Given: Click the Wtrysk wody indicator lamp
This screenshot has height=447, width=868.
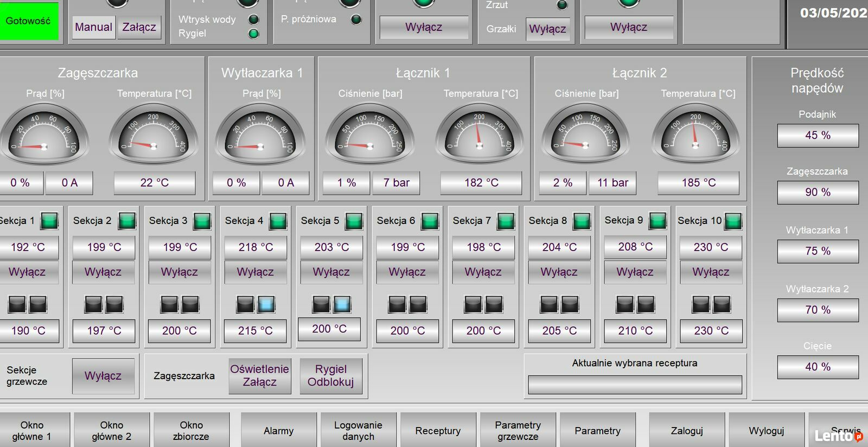Looking at the screenshot, I should point(253,20).
